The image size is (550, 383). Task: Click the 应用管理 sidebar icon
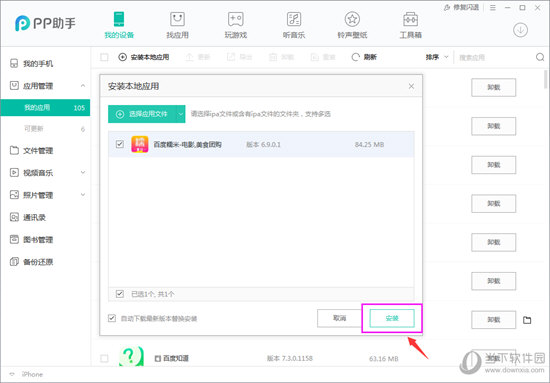(14, 86)
